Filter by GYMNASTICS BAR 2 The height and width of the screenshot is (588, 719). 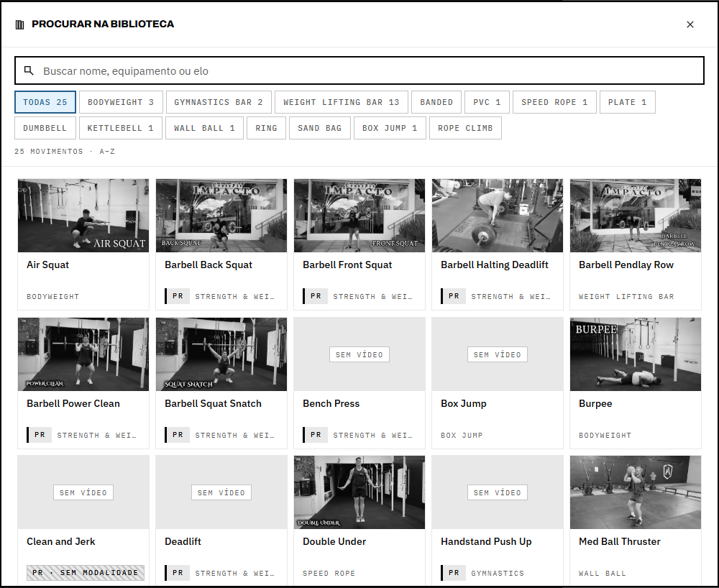(x=219, y=102)
